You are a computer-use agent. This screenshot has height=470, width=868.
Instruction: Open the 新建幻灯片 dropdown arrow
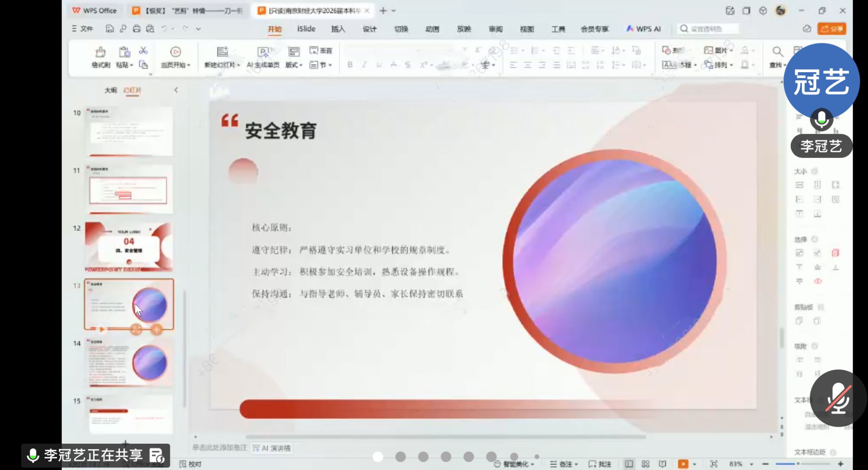point(239,65)
